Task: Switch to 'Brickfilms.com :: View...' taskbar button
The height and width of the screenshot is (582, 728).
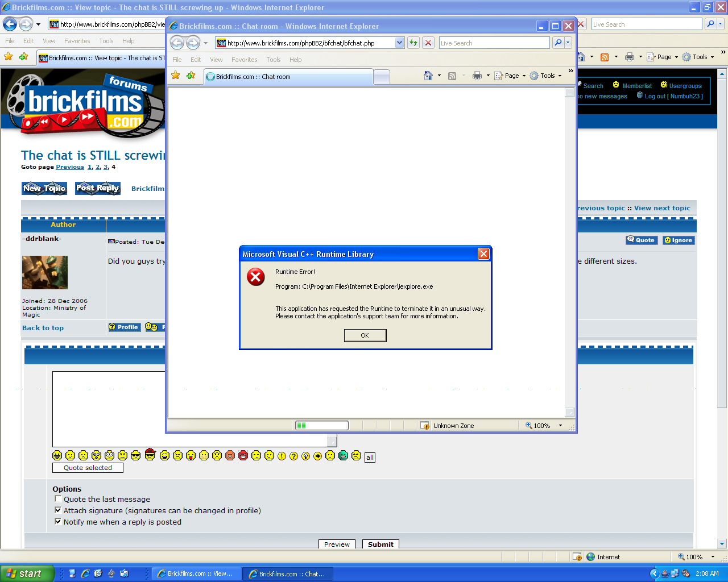Action: point(196,573)
